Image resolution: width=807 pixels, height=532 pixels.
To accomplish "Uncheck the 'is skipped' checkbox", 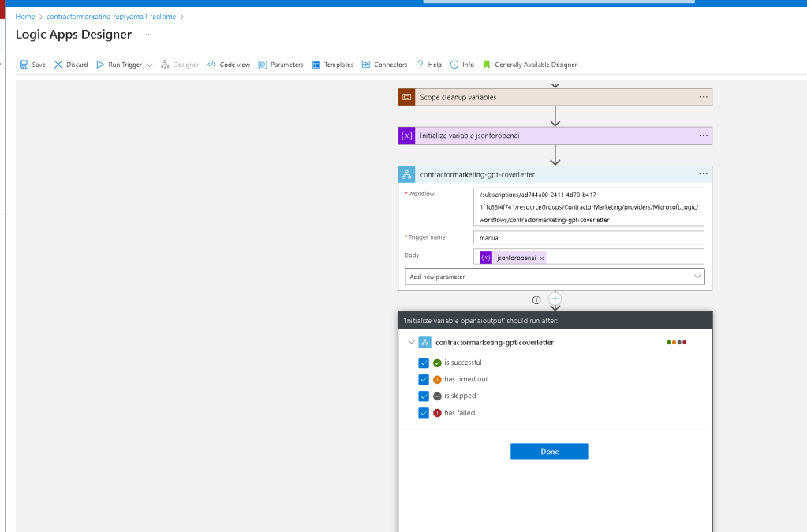I will pyautogui.click(x=424, y=396).
